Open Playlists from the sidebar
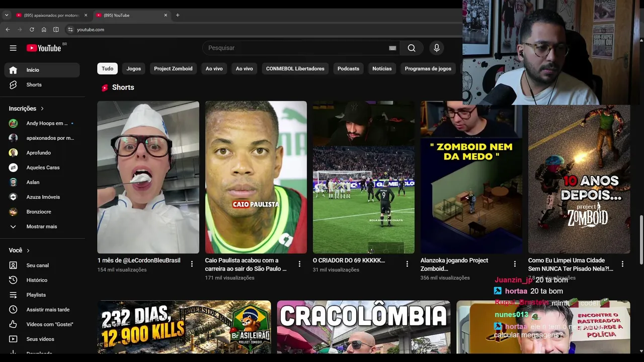The image size is (644, 362). tap(42, 295)
